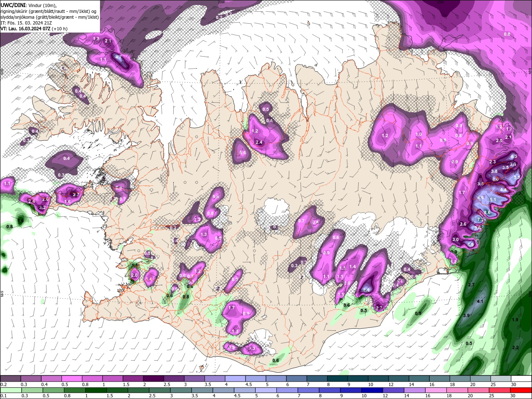The height and width of the screenshot is (399, 532).
Task: Click the 'slydda/snjókoma' legend description line
Action: pyautogui.click(x=49, y=17)
